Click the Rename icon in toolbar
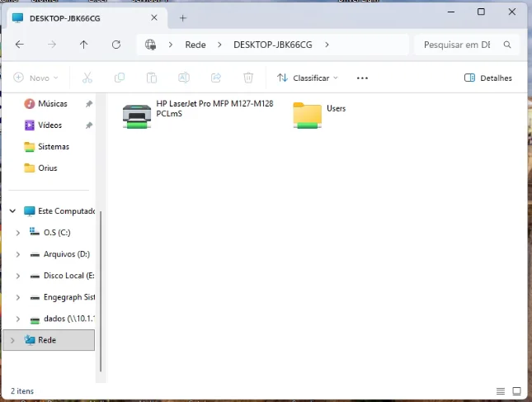This screenshot has width=532, height=402. [x=184, y=78]
